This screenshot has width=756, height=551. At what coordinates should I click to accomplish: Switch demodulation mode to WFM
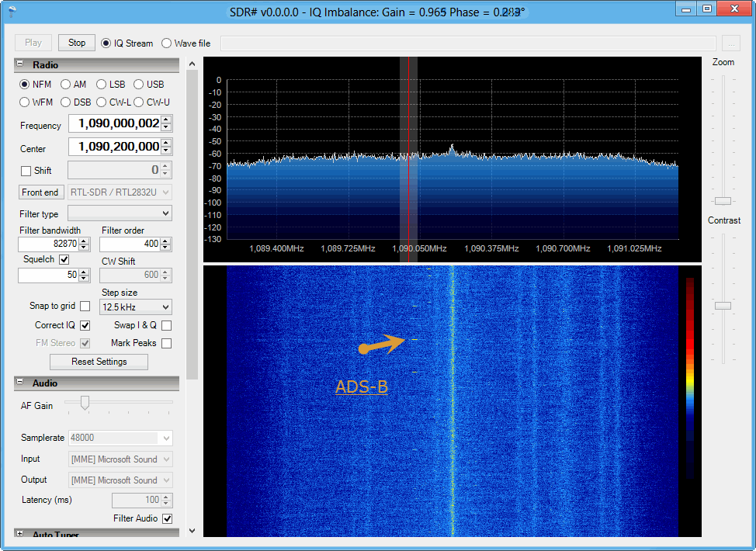click(25, 102)
